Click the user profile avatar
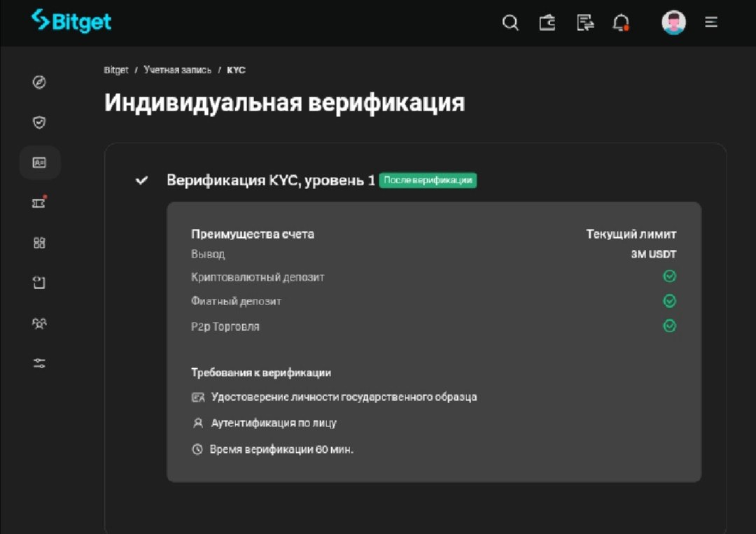Viewport: 756px width, 534px height. pyautogui.click(x=673, y=22)
